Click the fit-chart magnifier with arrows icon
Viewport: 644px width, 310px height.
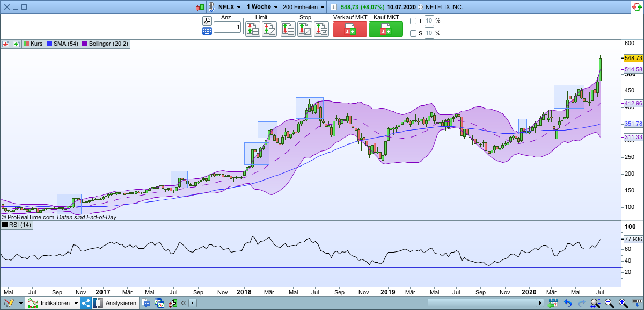(x=595, y=302)
